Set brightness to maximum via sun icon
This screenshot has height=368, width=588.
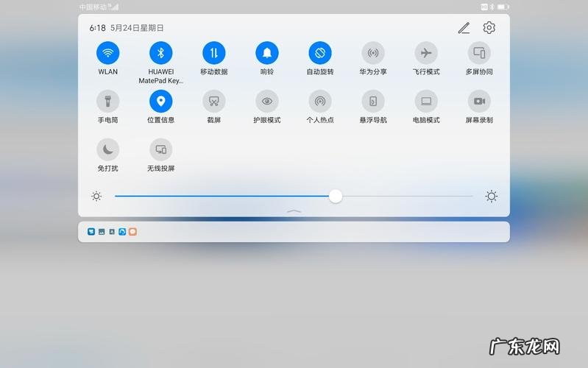pos(492,197)
